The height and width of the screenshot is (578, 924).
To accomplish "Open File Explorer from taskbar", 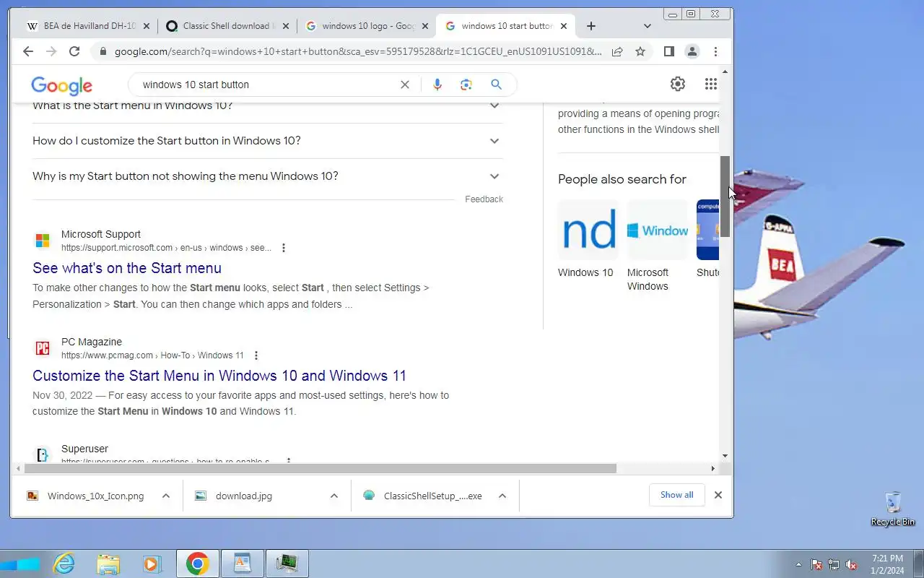I will (x=108, y=564).
